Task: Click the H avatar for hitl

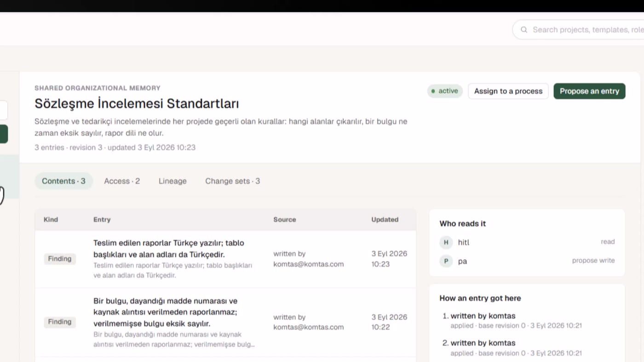Action: pyautogui.click(x=446, y=242)
